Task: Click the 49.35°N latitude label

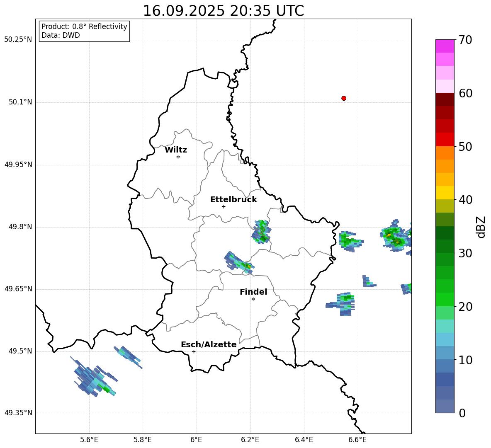Action: [18, 413]
